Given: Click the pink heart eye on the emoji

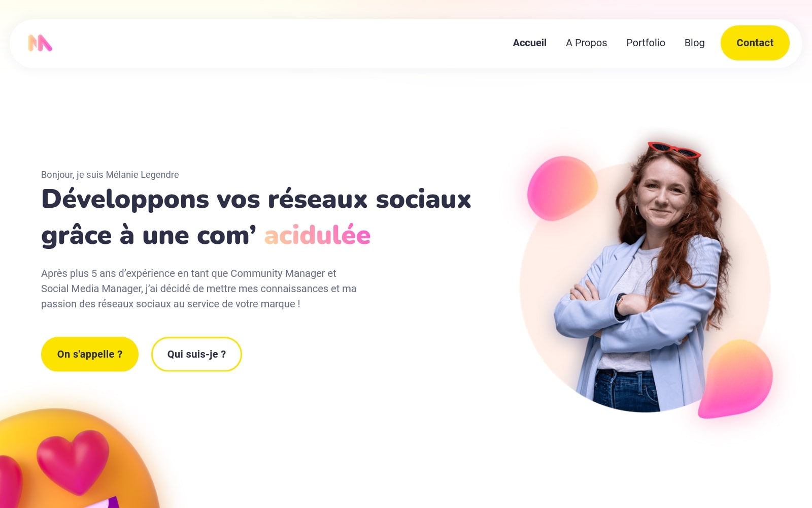Looking at the screenshot, I should pos(73,460).
